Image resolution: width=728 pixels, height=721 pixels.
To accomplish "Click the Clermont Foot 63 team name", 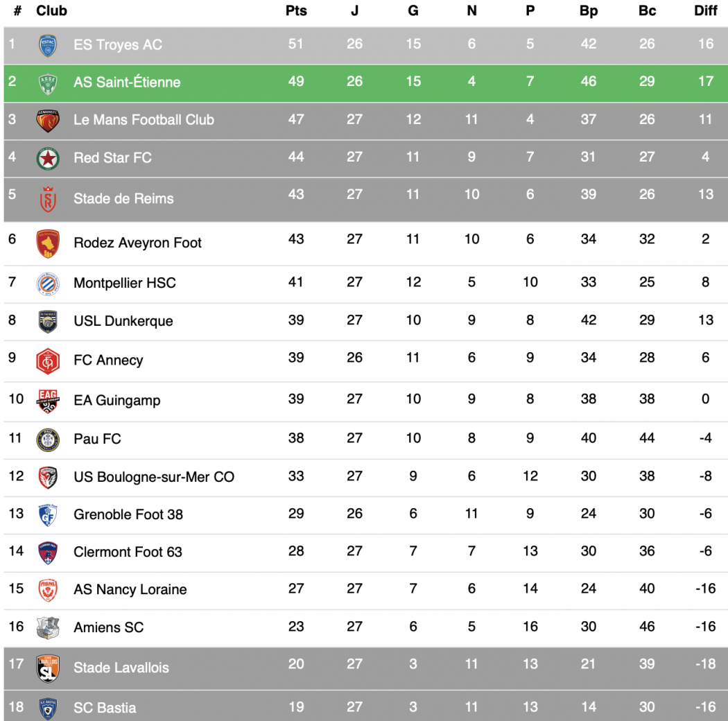I will tap(128, 552).
